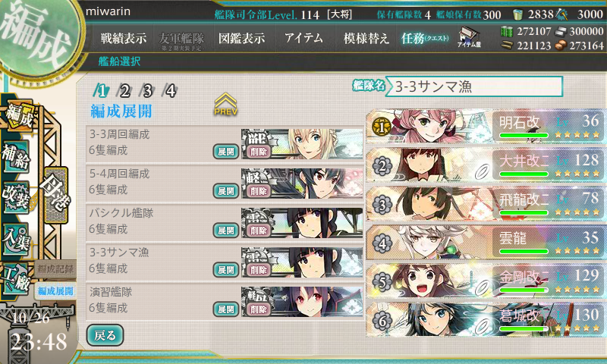This screenshot has height=364, width=607.
Task: Open the 工廠 factory sidebar icon
Action: 16,279
